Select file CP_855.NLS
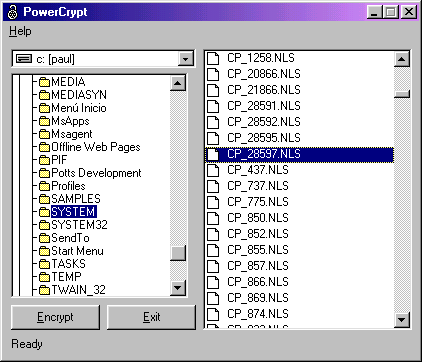 [258, 250]
